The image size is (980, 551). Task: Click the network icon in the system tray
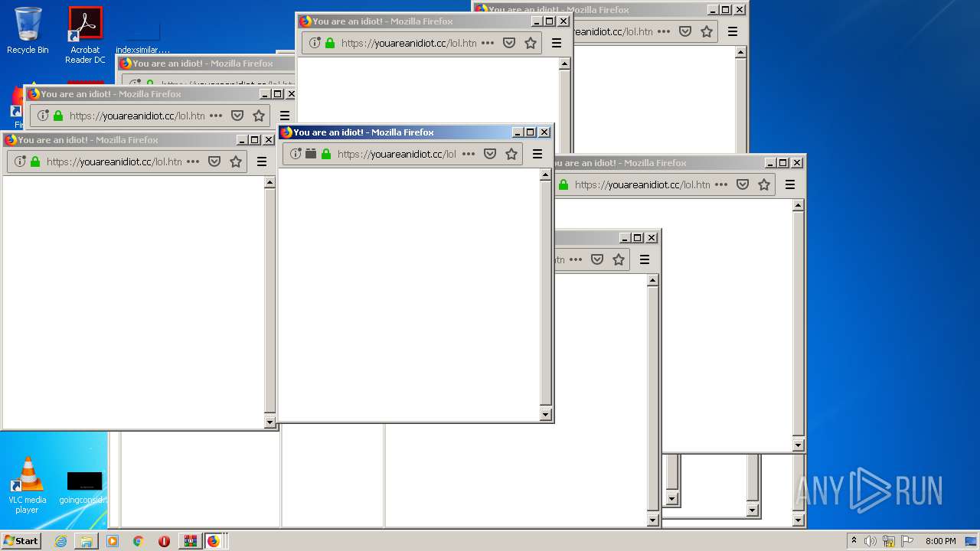(889, 541)
